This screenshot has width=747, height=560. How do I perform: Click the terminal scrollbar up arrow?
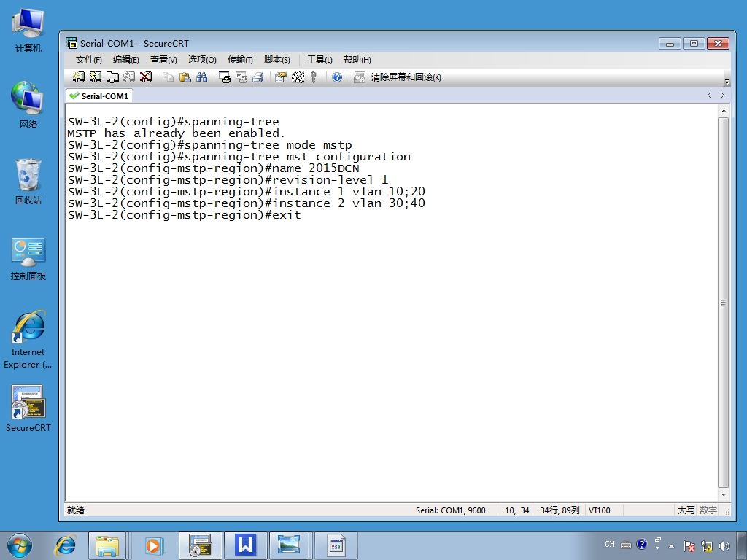(x=723, y=111)
